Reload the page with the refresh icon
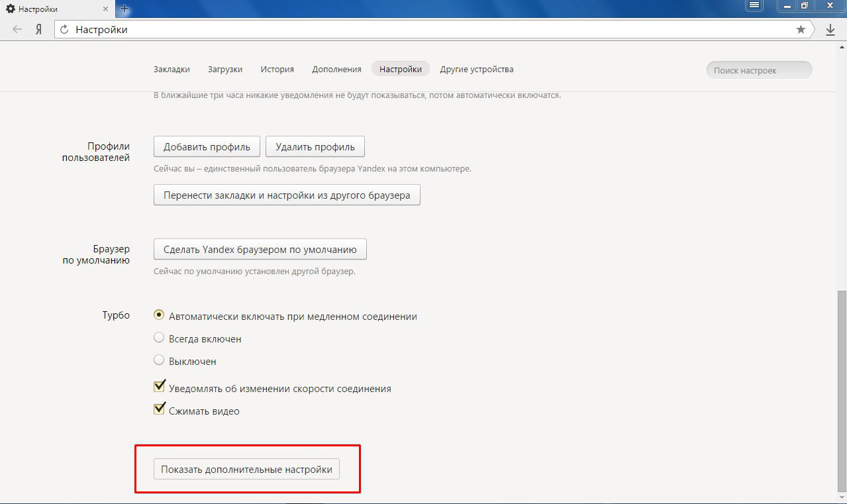The width and height of the screenshot is (847, 504). [64, 30]
